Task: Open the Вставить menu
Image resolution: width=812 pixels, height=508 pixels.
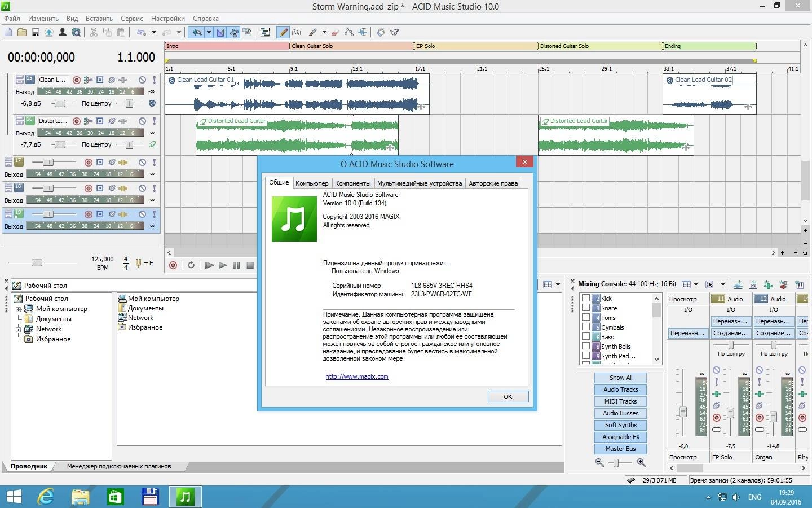Action: pyautogui.click(x=99, y=19)
